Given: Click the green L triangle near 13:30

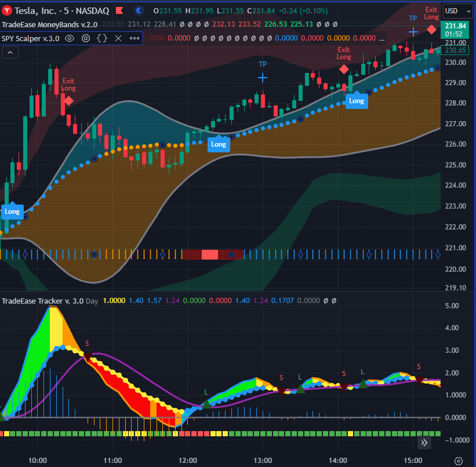Looking at the screenshot, I should tap(300, 389).
